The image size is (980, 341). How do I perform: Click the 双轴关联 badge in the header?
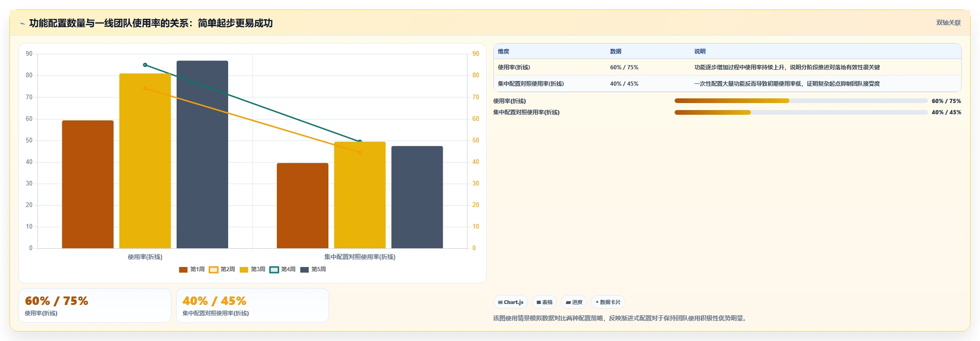click(x=948, y=22)
